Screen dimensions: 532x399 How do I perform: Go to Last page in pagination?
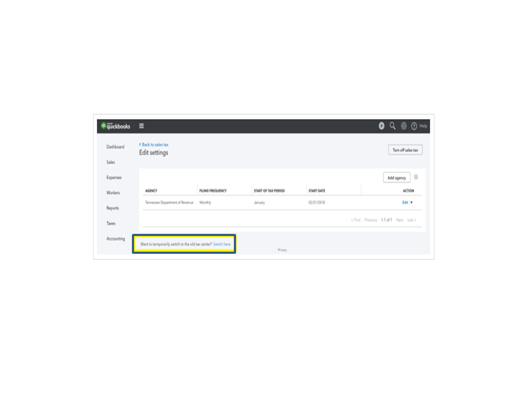412,220
